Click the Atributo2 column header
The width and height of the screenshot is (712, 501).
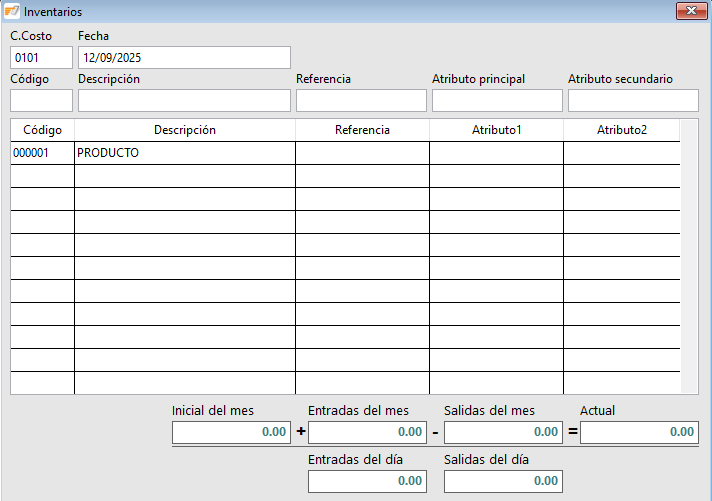pyautogui.click(x=622, y=130)
